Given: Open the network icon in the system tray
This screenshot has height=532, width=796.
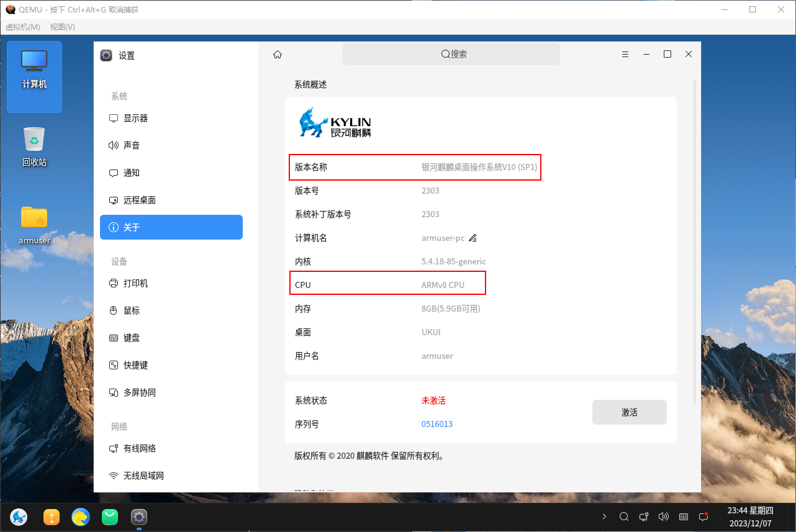Looking at the screenshot, I should (x=644, y=516).
